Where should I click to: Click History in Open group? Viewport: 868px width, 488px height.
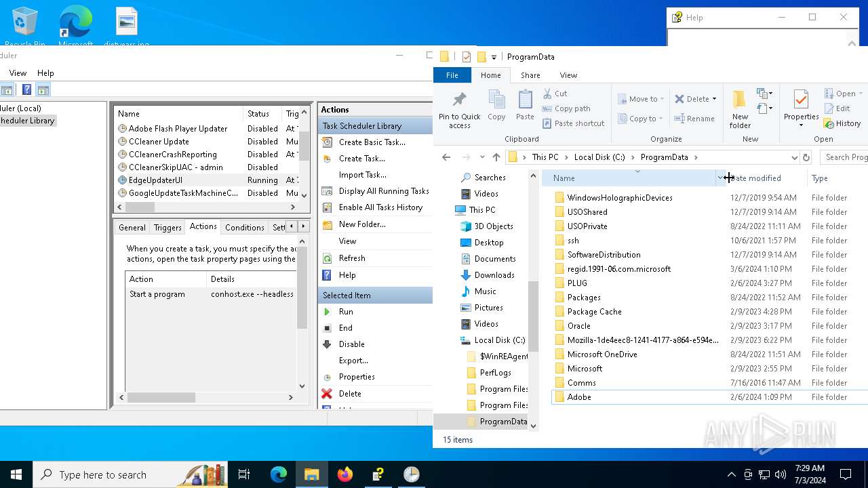[x=842, y=123]
